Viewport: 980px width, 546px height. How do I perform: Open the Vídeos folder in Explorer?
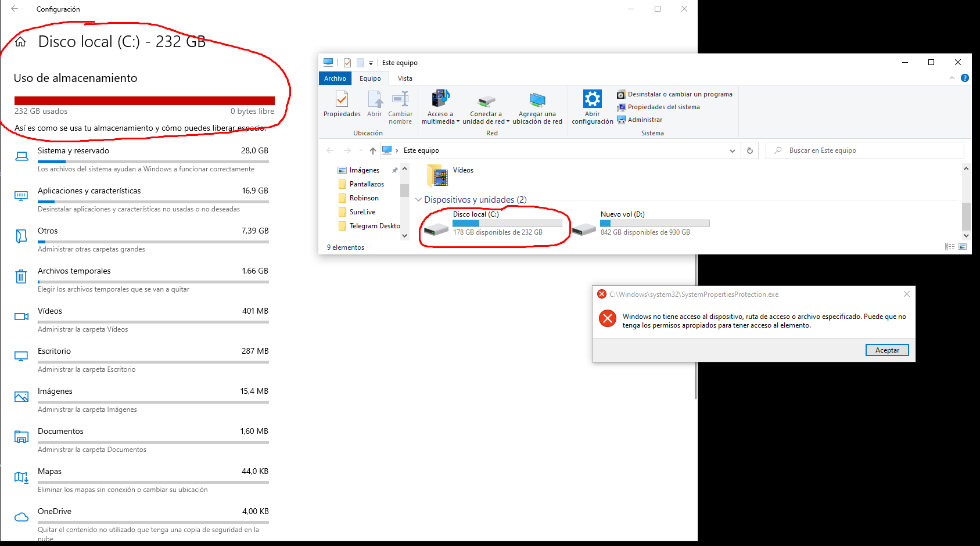pyautogui.click(x=451, y=175)
